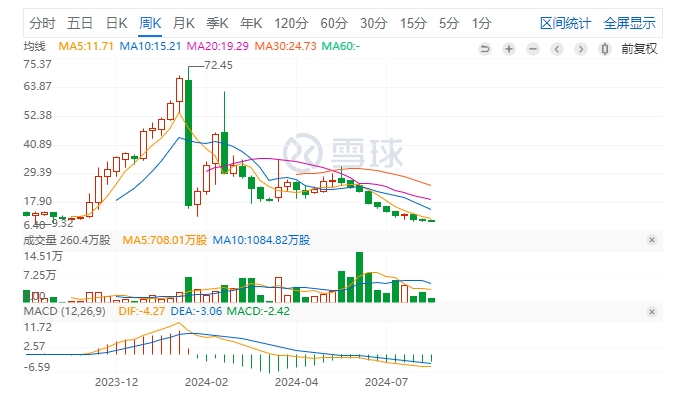Choose the 15分 interval tab
673x398 pixels.
pyautogui.click(x=413, y=23)
